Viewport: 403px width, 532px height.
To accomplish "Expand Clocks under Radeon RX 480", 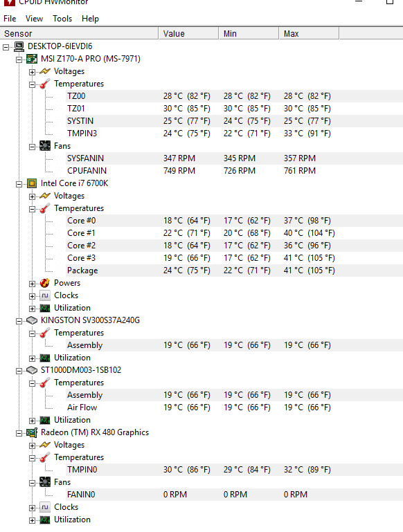I will click(x=32, y=508).
